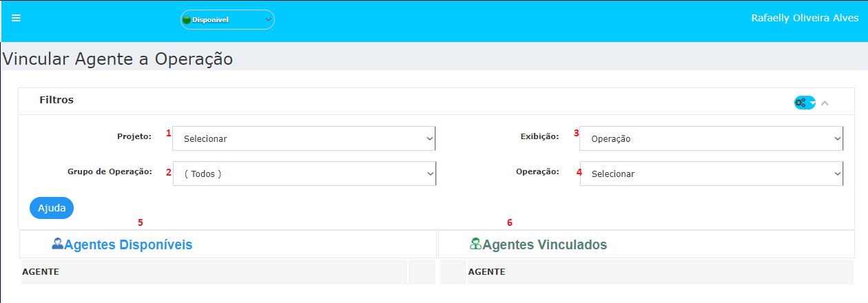The height and width of the screenshot is (303, 868).
Task: Open the gears settings button in Filtros
Action: [805, 103]
